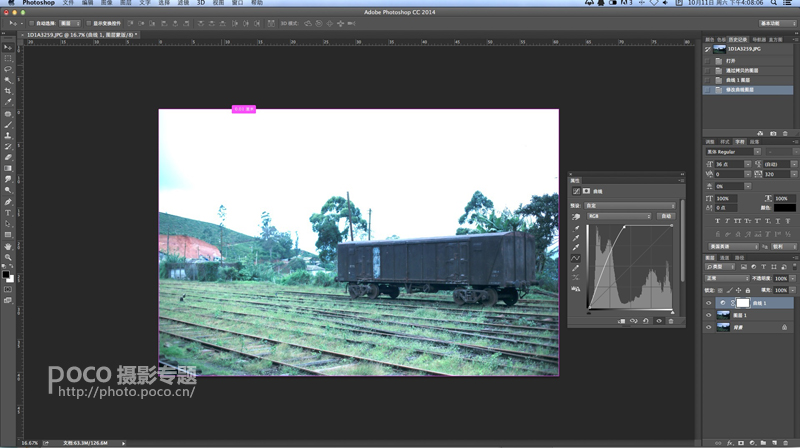Select the Zoom tool

8,257
